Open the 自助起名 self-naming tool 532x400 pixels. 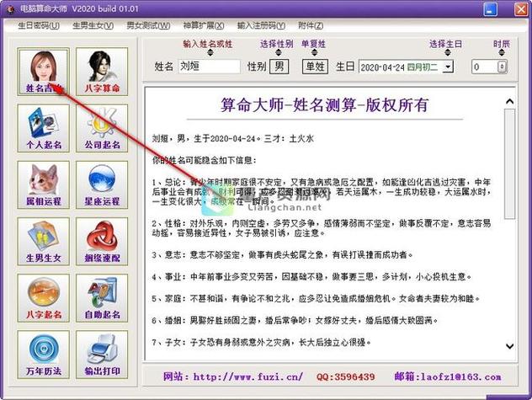pyautogui.click(x=103, y=300)
